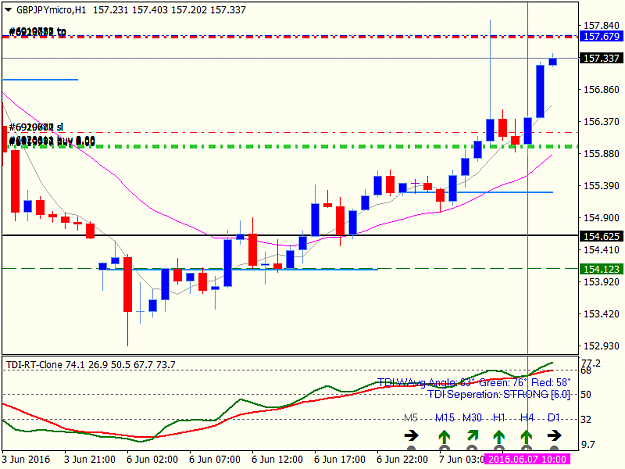Select the H1 timeframe label in the indicator
Image resolution: width=625 pixels, height=469 pixels.
tap(499, 418)
